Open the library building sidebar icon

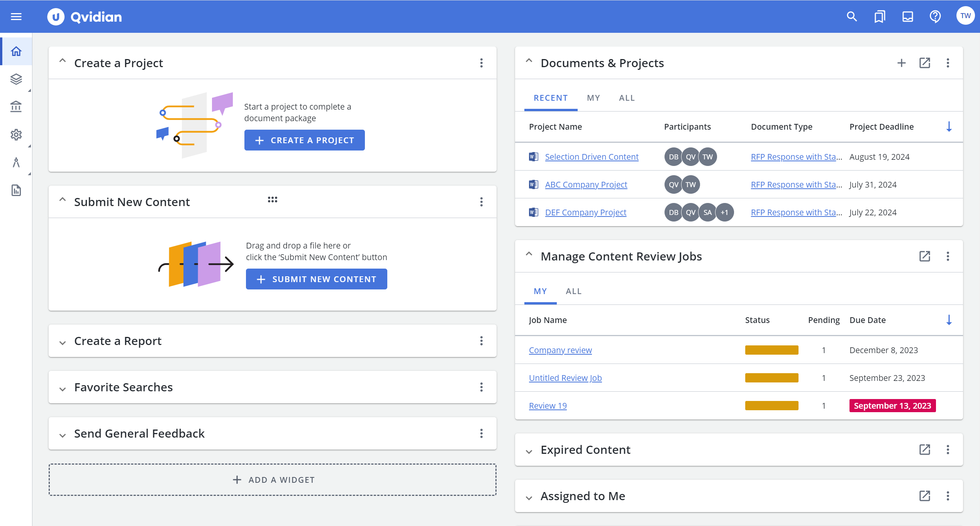(16, 107)
